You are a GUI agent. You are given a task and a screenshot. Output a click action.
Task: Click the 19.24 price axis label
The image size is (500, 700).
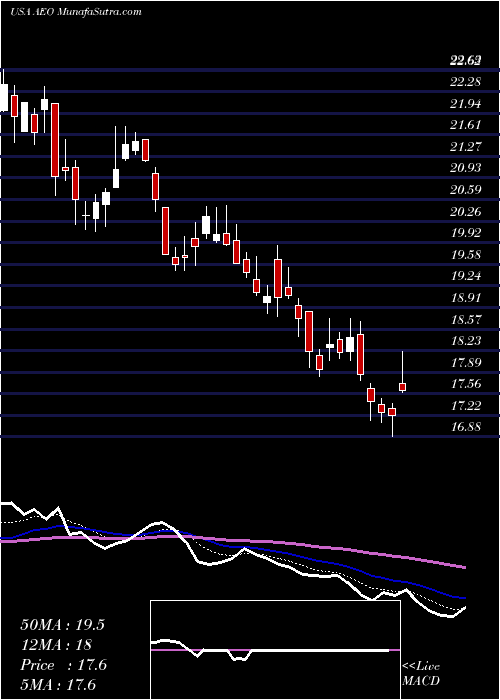(x=466, y=276)
